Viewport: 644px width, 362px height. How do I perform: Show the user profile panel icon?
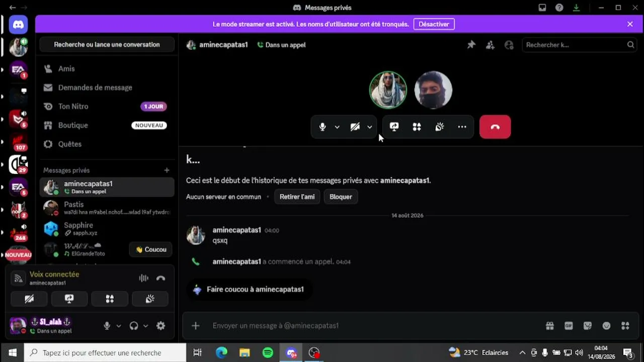click(x=509, y=45)
